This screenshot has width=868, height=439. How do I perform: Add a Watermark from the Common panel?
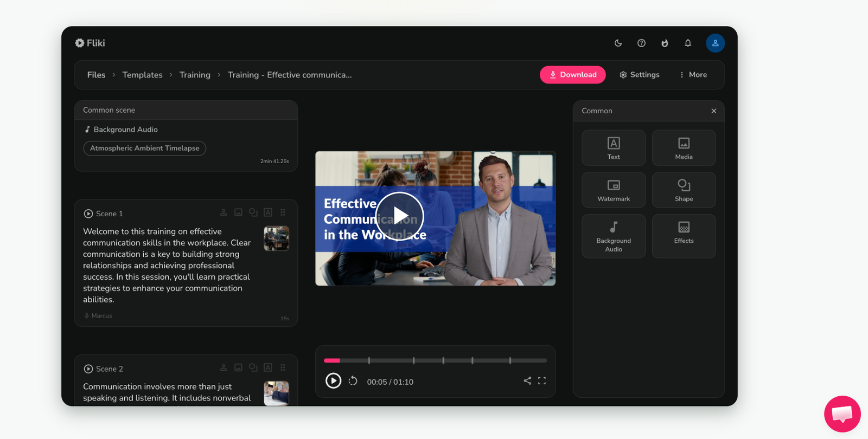614,190
